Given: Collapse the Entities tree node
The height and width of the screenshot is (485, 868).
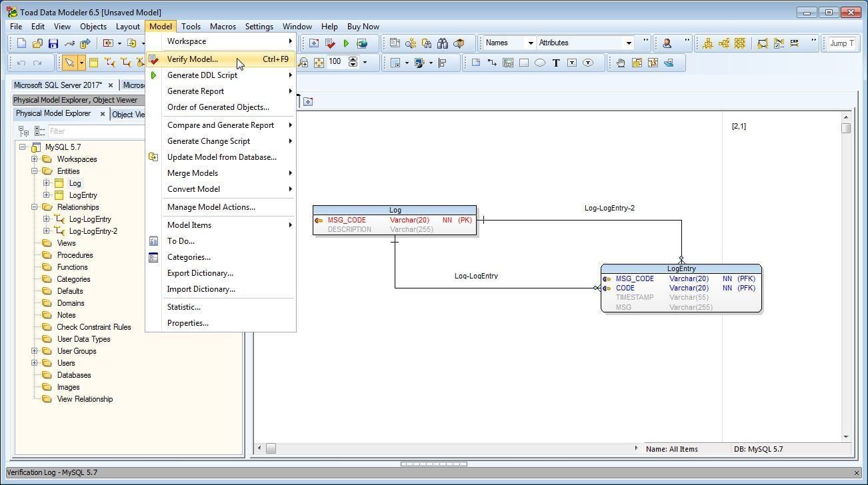Looking at the screenshot, I should pos(34,171).
